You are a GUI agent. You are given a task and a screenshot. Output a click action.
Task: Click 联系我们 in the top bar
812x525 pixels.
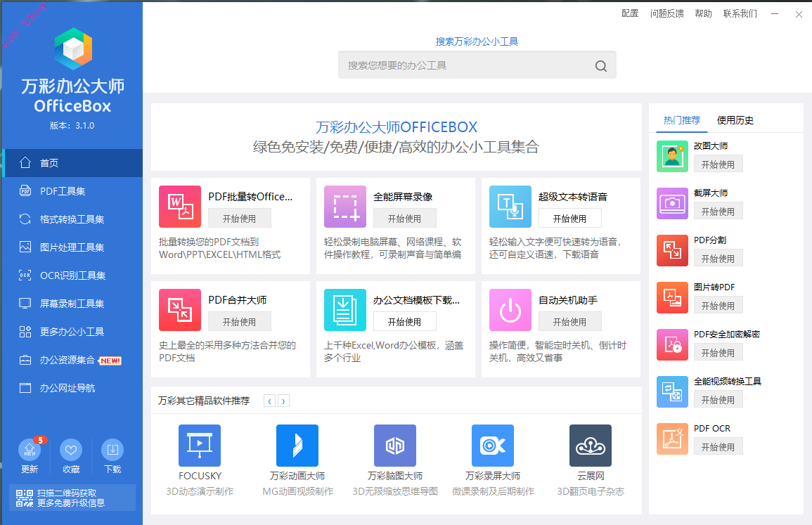coord(740,13)
